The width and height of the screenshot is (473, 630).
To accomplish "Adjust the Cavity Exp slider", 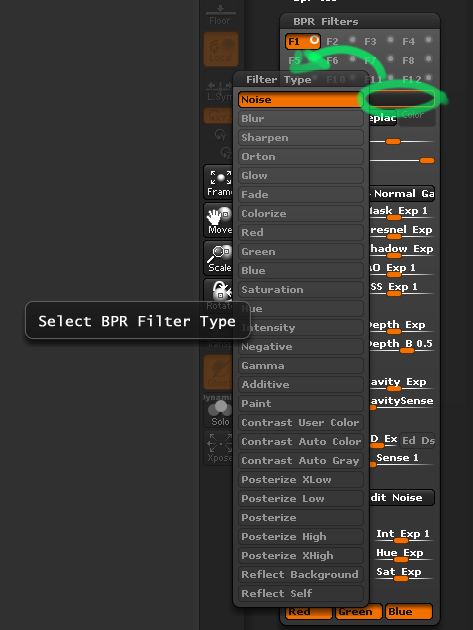I will coord(401,383).
